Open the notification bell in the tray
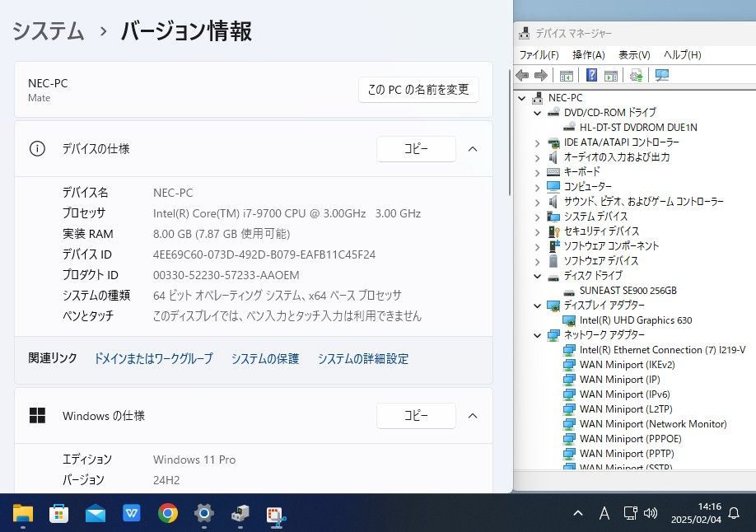 (734, 513)
